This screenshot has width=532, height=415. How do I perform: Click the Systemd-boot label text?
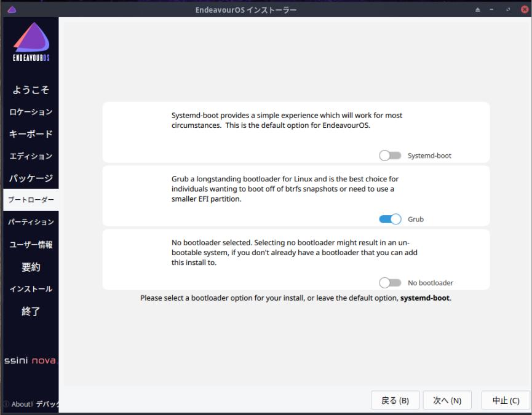coord(429,156)
